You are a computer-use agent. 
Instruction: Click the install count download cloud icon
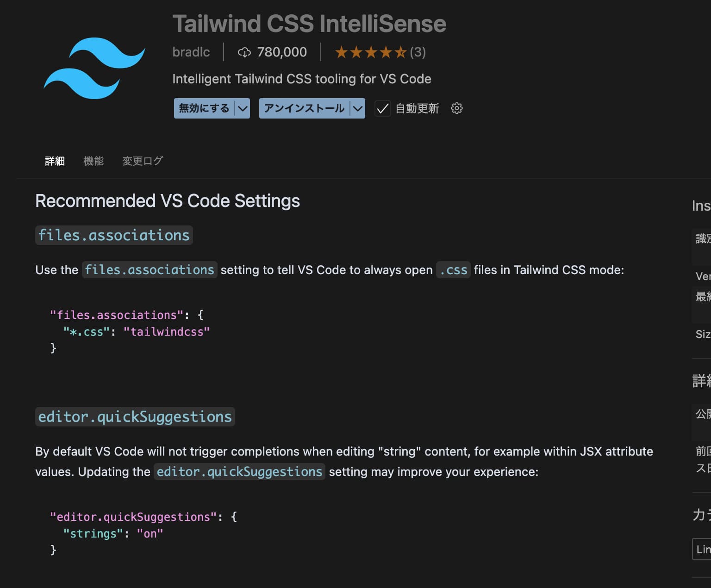point(244,52)
